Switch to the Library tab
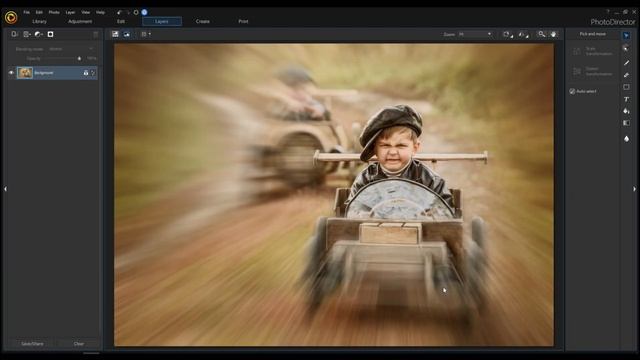Screen dimensions: 640x360 tap(40, 21)
